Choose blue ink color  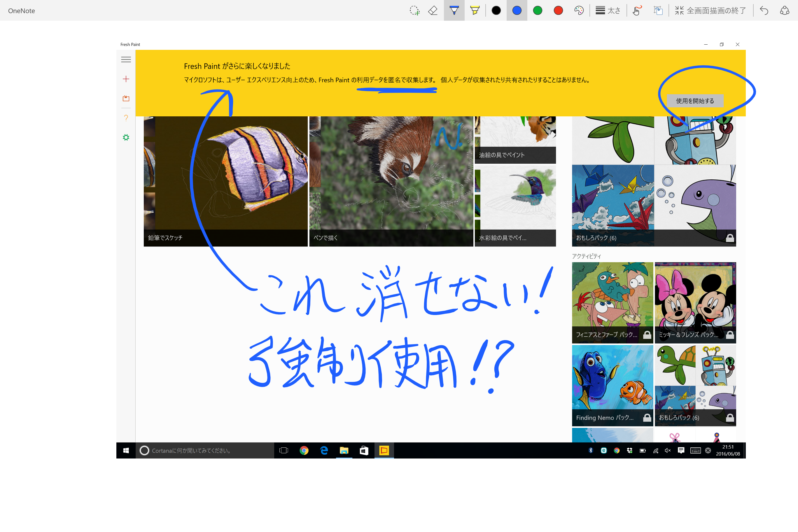click(517, 10)
